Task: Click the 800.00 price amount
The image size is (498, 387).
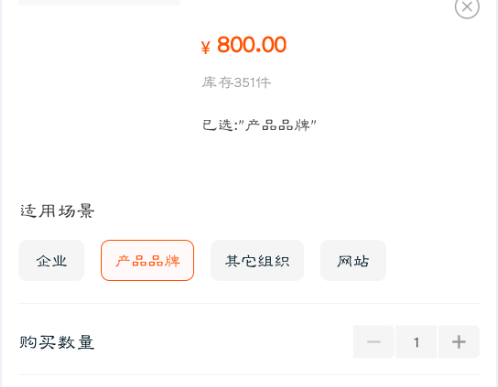Action: (252, 45)
